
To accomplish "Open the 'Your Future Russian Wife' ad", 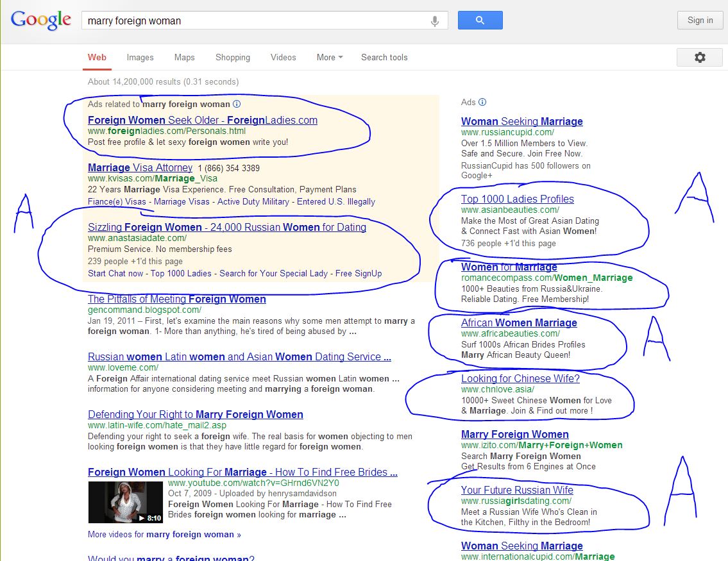I will pos(517,490).
